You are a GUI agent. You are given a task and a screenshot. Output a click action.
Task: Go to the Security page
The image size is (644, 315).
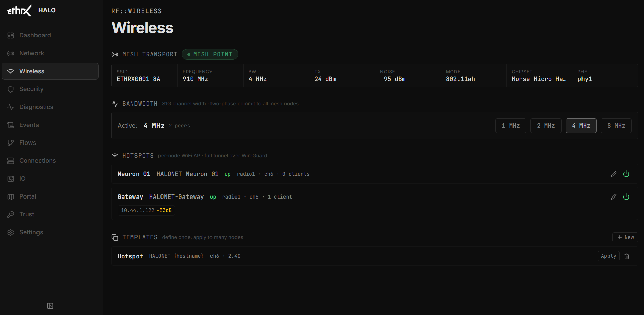(50, 89)
